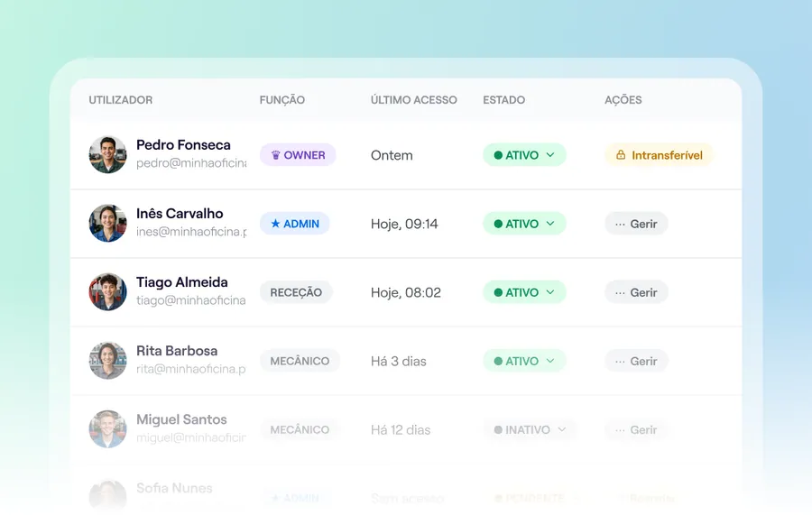Click the email ines@minhaoficina
812x515 pixels.
coord(191,232)
